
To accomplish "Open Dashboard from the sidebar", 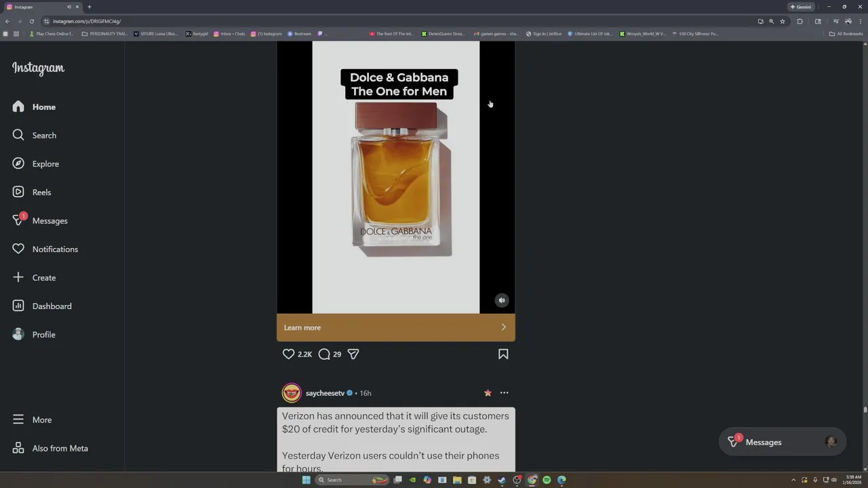I will click(42, 306).
